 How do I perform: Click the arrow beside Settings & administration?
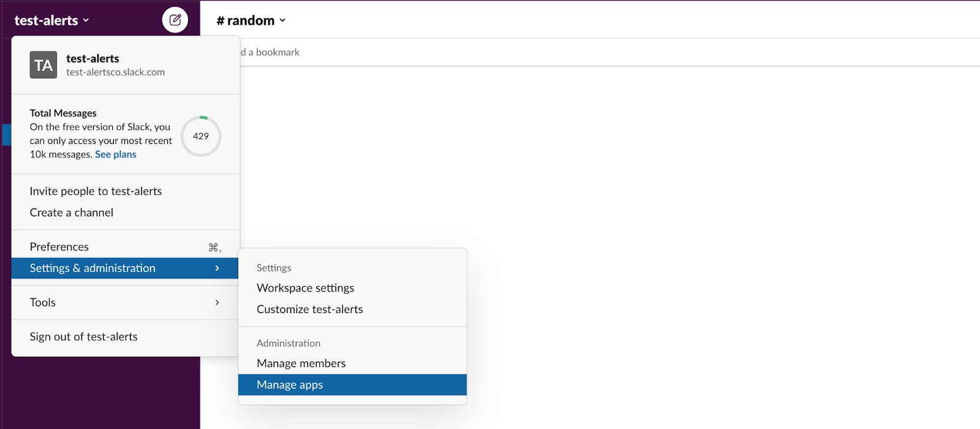pyautogui.click(x=217, y=268)
